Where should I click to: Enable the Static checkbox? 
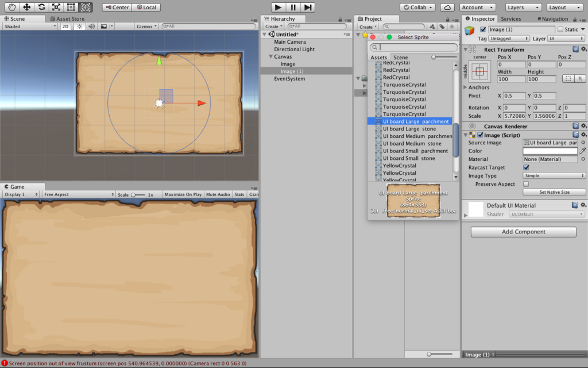click(x=560, y=29)
